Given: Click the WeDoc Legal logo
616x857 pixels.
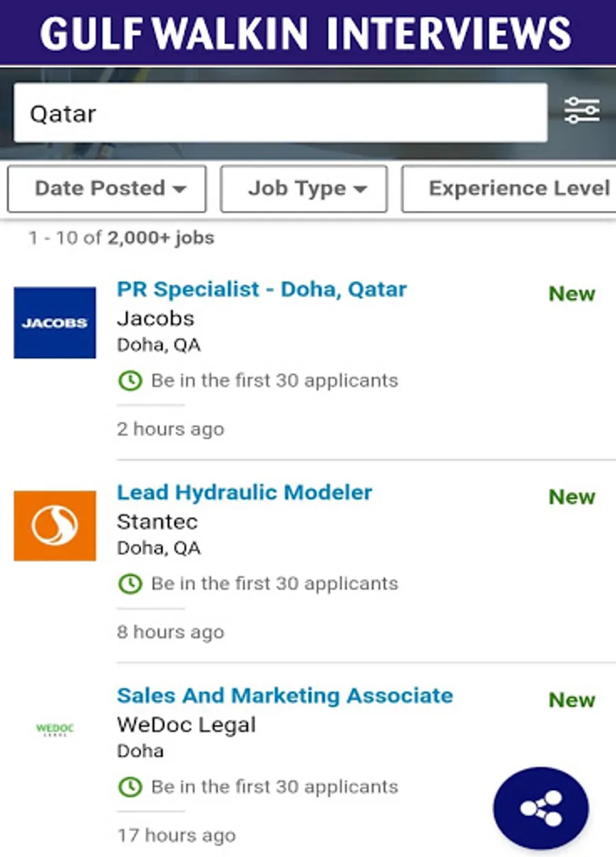Looking at the screenshot, I should tap(55, 729).
